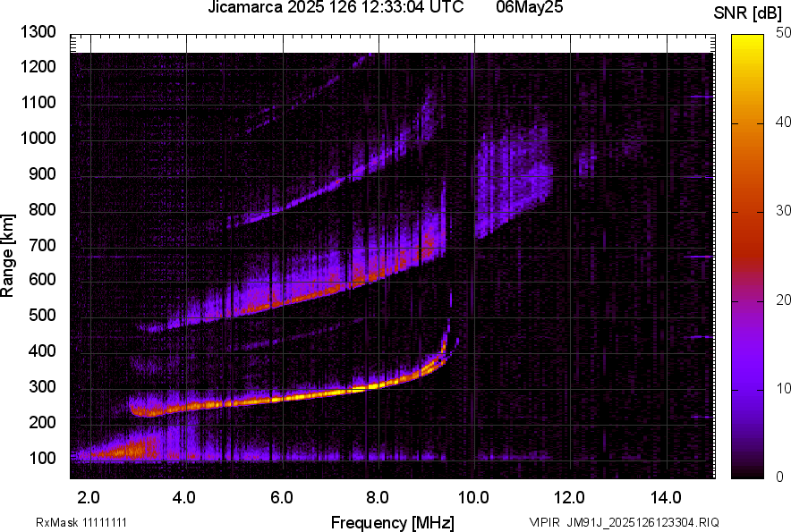This screenshot has width=791, height=532.
Task: Click the 'RxMask 11111111' text
Action: coord(81,522)
